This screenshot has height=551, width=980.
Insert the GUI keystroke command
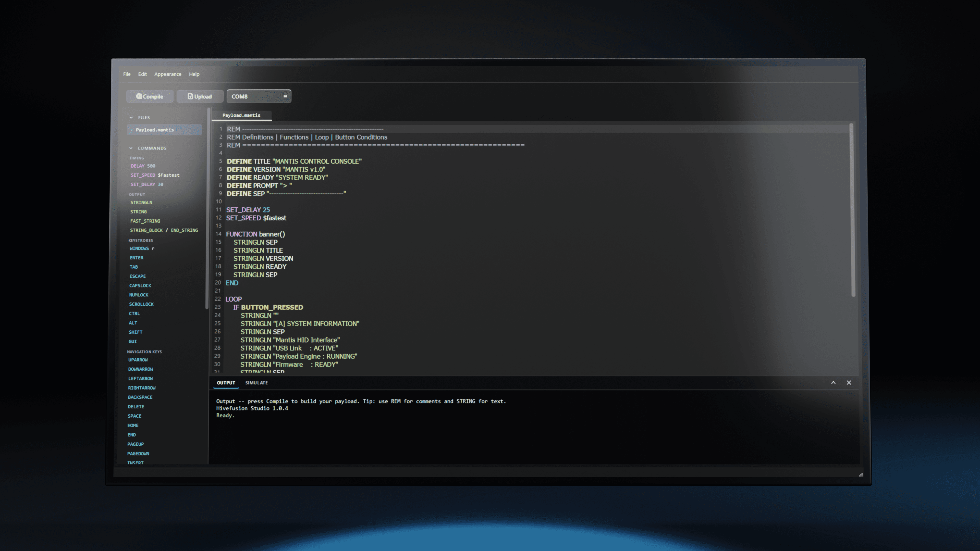[132, 342]
